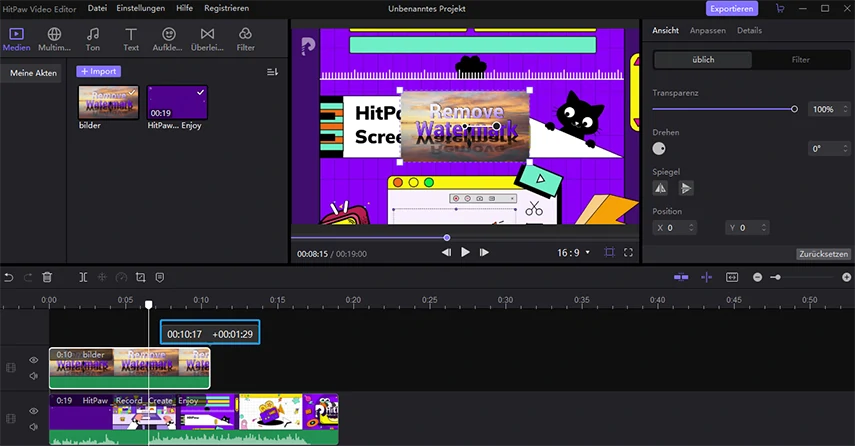855x446 pixels.
Task: Open the speed adjustment icon
Action: pyautogui.click(x=121, y=278)
